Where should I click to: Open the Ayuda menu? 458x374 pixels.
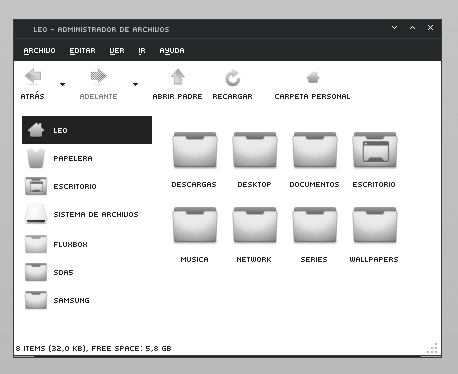(x=172, y=51)
